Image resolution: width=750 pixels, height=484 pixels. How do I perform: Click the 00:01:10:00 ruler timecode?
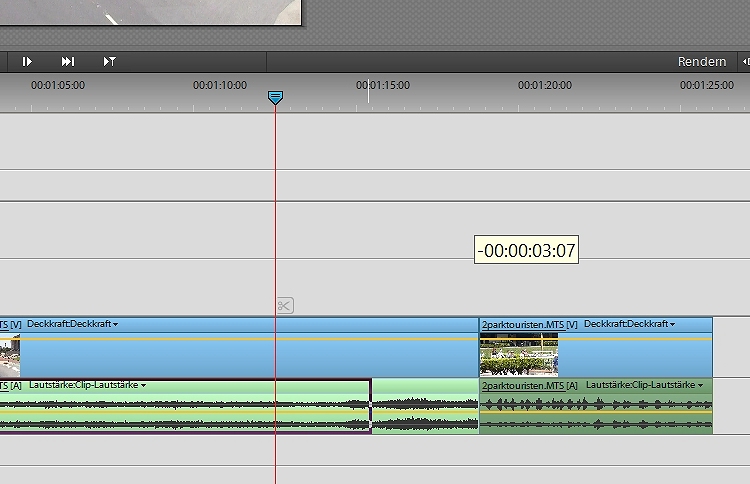click(x=220, y=85)
